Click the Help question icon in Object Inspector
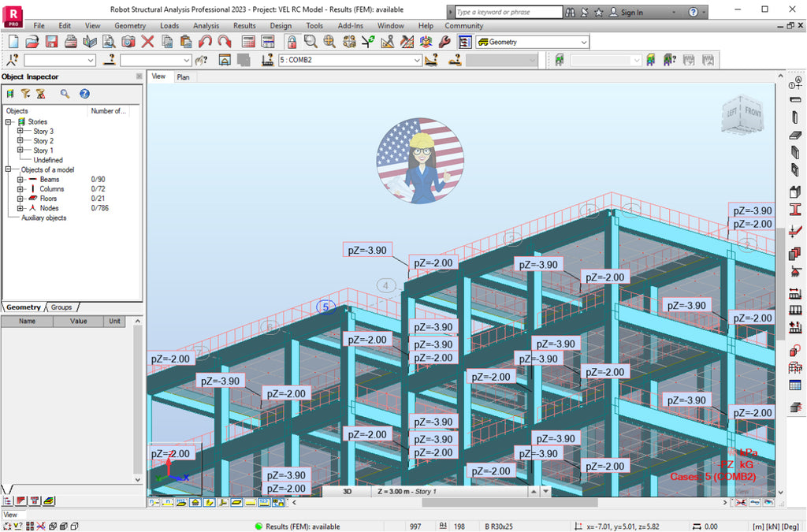Screen dimensions: 807x532 pyautogui.click(x=84, y=94)
